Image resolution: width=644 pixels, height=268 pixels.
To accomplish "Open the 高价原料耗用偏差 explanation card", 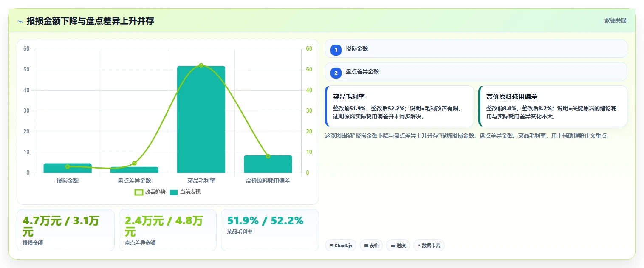I will (x=553, y=106).
